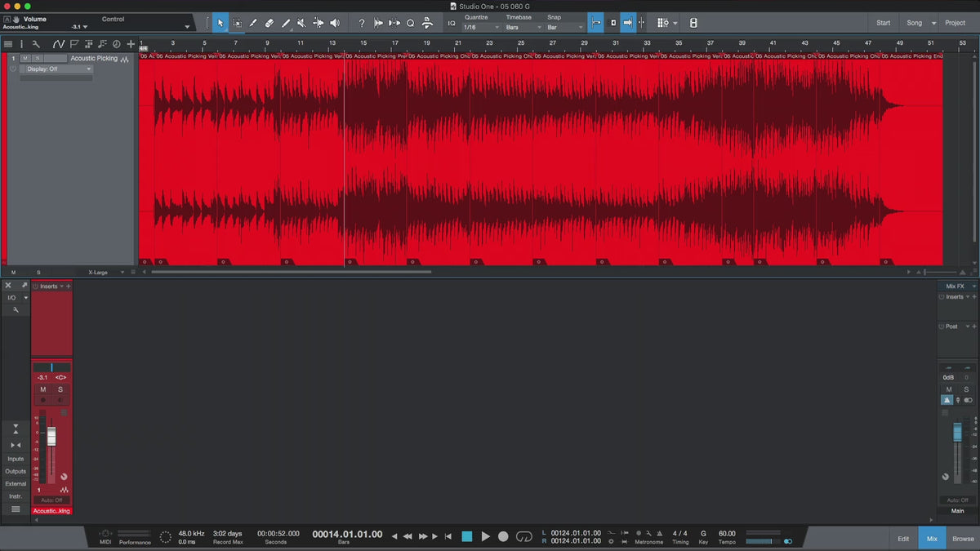Select the Mute tool
This screenshot has height=551, width=980.
[x=301, y=23]
